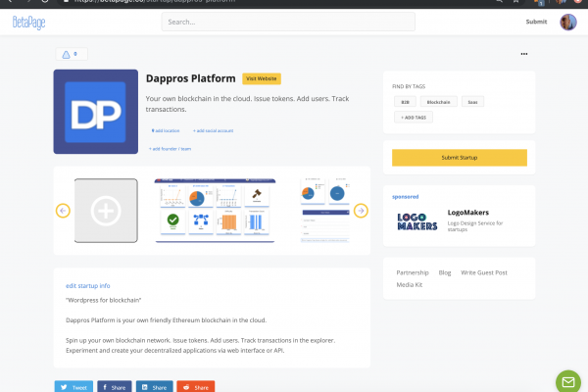The image size is (588, 392).
Task: Add a new image via plus placeholder
Action: pos(106,211)
